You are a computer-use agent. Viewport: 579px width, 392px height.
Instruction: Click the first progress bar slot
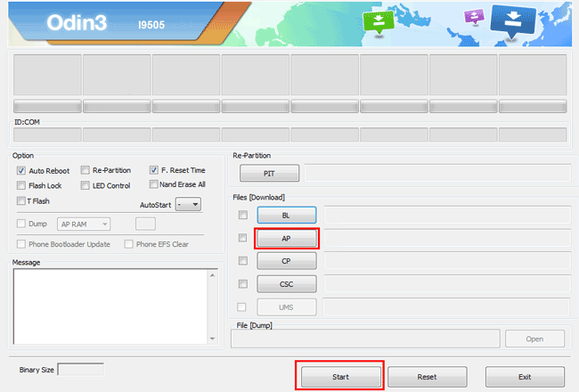click(47, 106)
